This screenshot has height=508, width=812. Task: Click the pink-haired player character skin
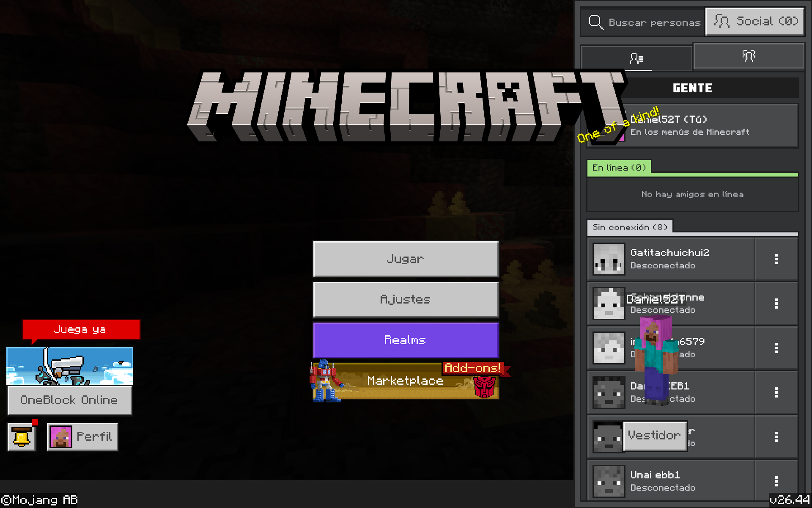tap(657, 360)
